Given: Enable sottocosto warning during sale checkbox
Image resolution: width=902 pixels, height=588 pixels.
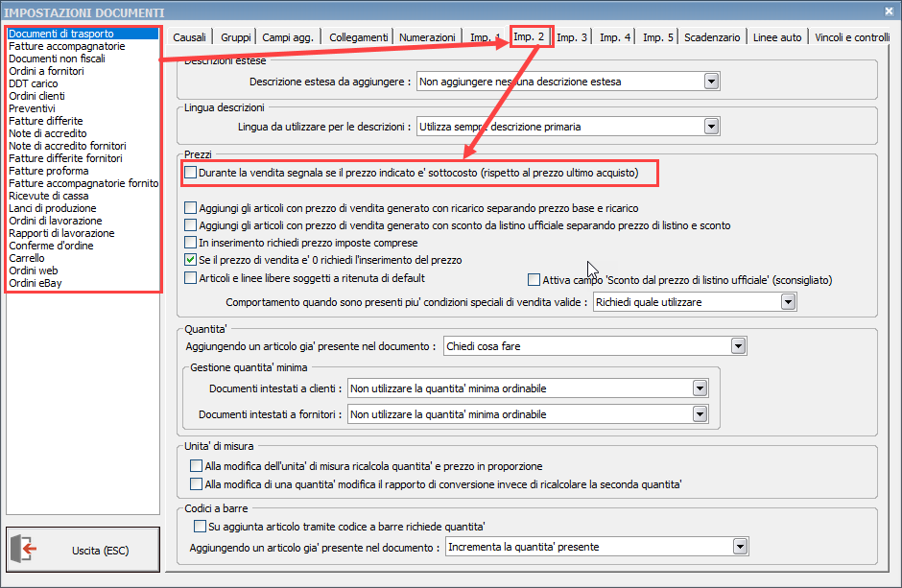Looking at the screenshot, I should [x=190, y=173].
